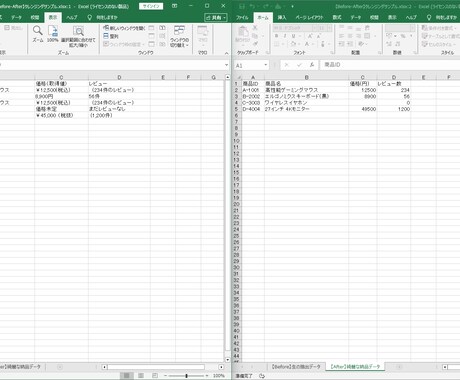The width and height of the screenshot is (460, 380).
Task: Select the 【Before】 sheet tab in right window
Action: tap(296, 367)
